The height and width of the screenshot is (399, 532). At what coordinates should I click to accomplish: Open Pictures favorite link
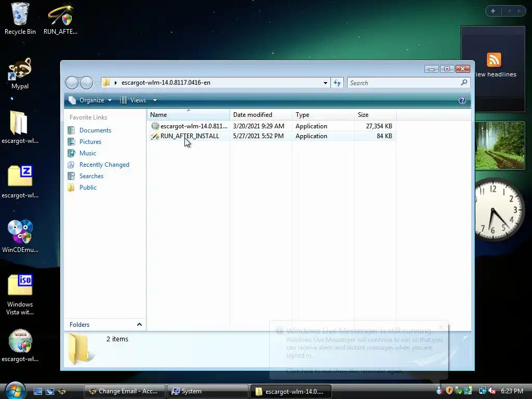[x=90, y=142]
